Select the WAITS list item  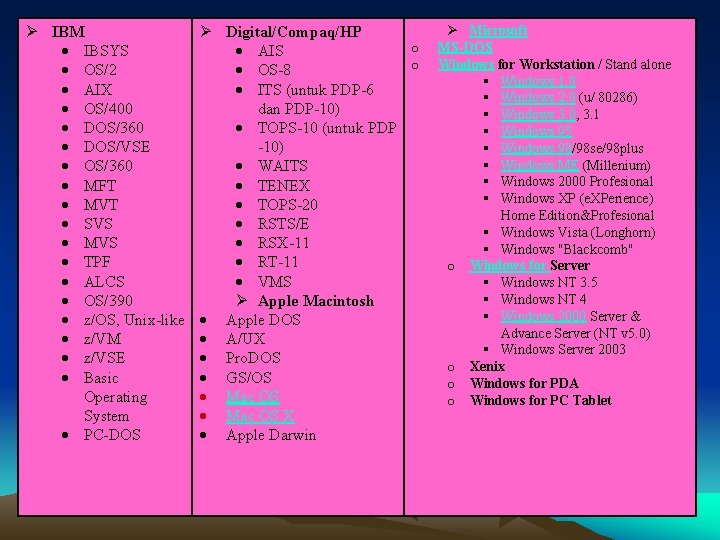(x=283, y=165)
